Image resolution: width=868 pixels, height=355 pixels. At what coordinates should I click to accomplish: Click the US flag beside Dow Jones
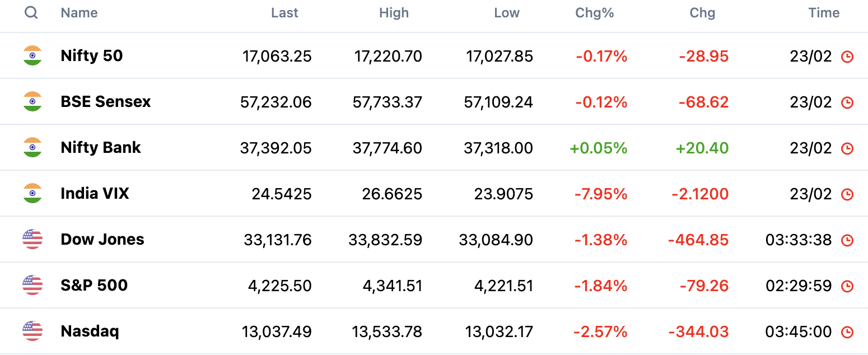click(32, 239)
